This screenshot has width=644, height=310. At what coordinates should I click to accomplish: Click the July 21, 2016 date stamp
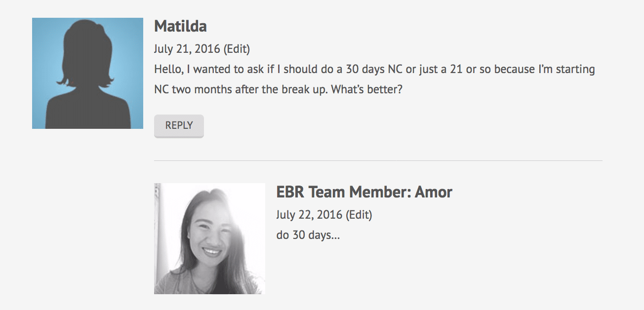(x=187, y=49)
